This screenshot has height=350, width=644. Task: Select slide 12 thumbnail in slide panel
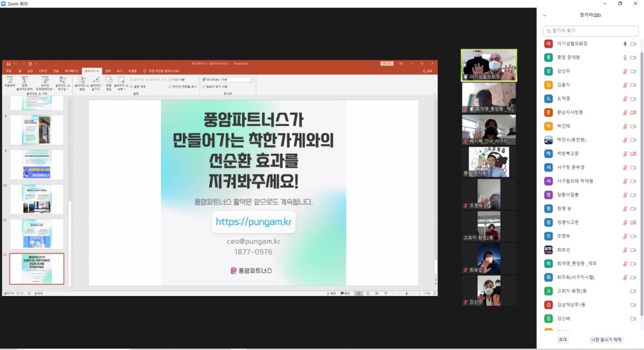point(37,269)
